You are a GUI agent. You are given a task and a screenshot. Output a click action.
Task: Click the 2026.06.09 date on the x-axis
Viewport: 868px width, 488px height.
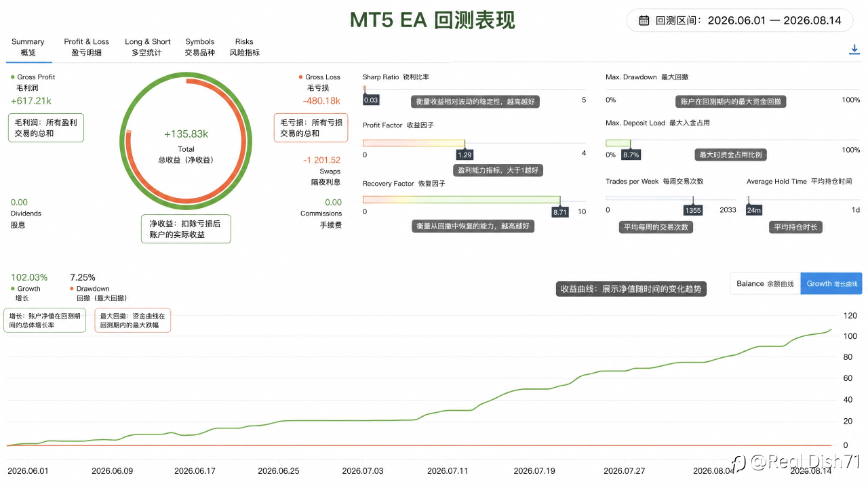click(113, 470)
